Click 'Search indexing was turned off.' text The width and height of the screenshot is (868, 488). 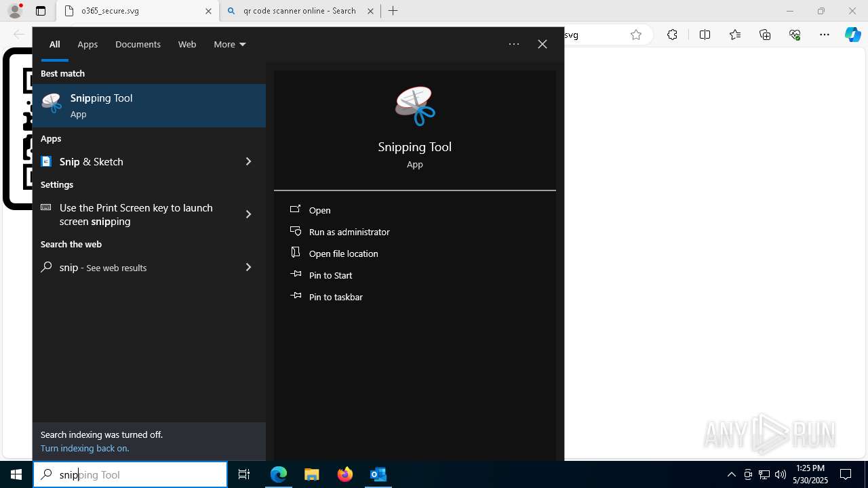[102, 434]
